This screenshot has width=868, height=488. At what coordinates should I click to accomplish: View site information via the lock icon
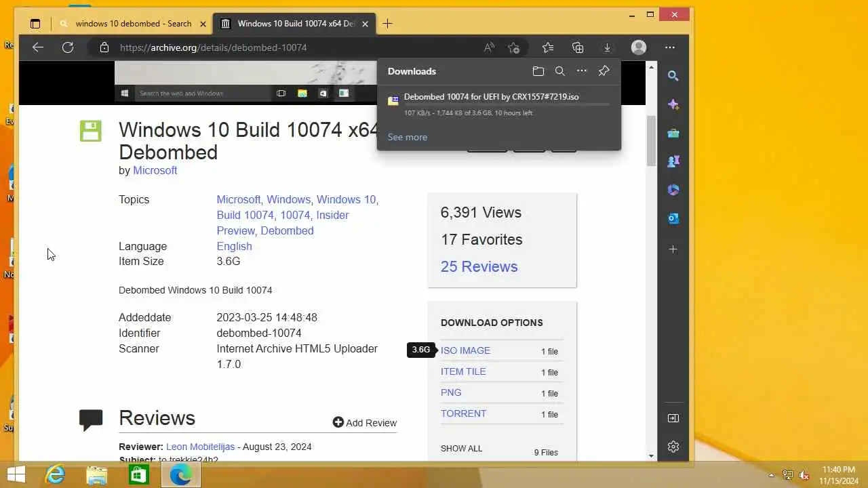[x=104, y=47]
